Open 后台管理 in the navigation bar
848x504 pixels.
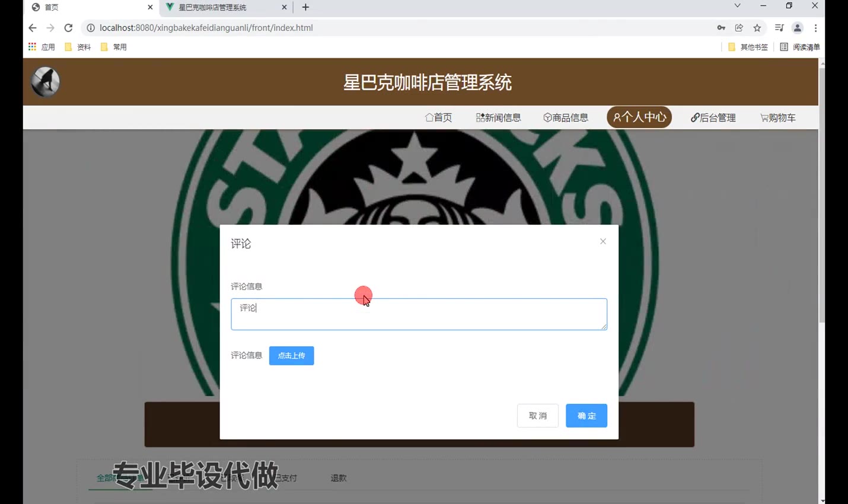[x=713, y=117]
